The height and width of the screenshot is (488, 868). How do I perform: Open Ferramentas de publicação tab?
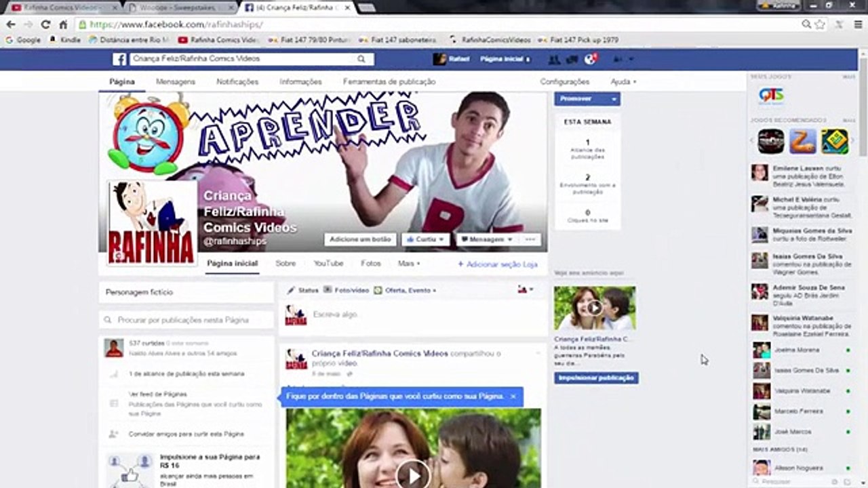(x=389, y=81)
